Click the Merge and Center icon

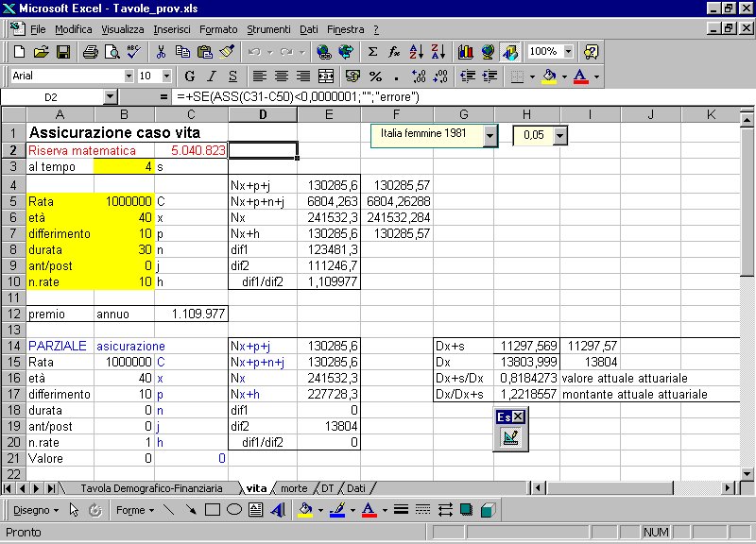pyautogui.click(x=326, y=76)
